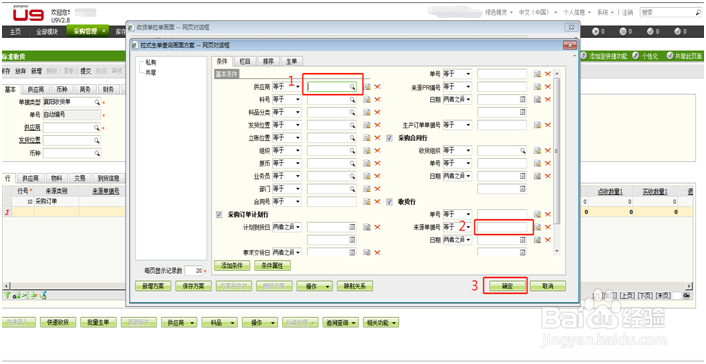Click the green filter funnel below the grid
Image resolution: width=706 pixels, height=364 pixels.
[x=7, y=296]
